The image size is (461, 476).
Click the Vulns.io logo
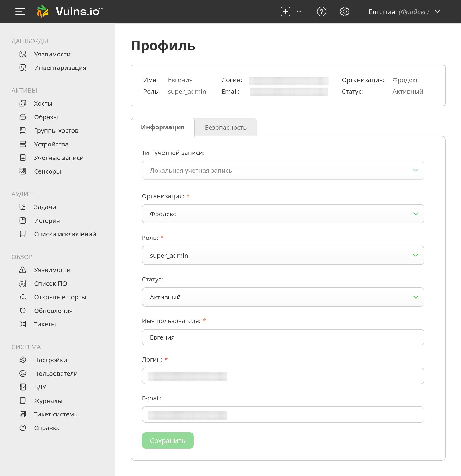point(69,12)
